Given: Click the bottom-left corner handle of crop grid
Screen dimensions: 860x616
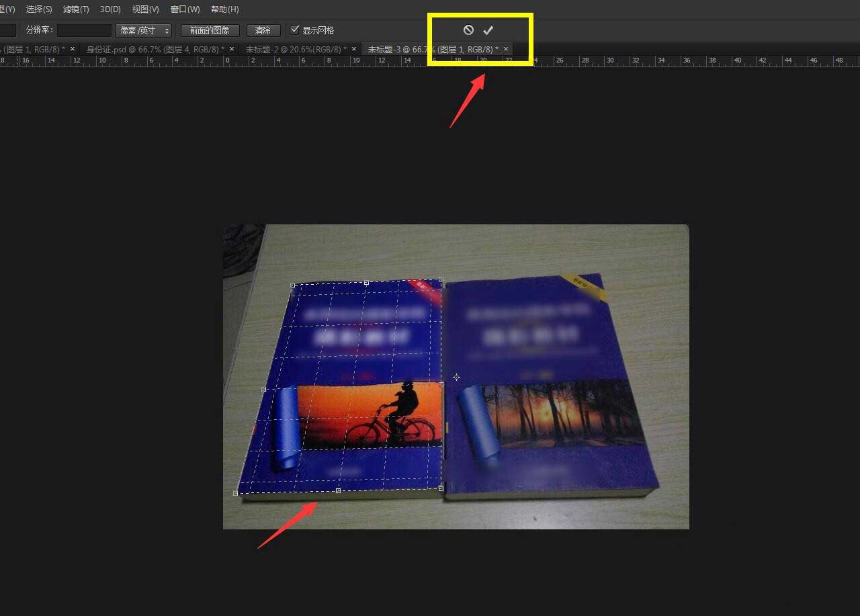Looking at the screenshot, I should (235, 493).
